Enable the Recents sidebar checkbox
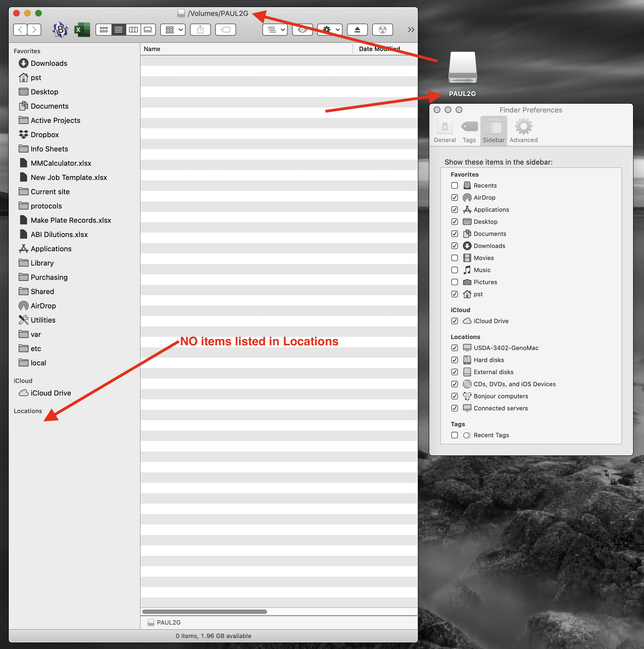 (454, 185)
